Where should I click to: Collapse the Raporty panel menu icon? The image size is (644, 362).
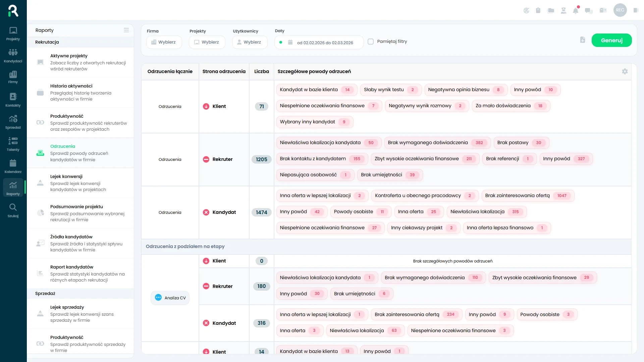click(126, 30)
